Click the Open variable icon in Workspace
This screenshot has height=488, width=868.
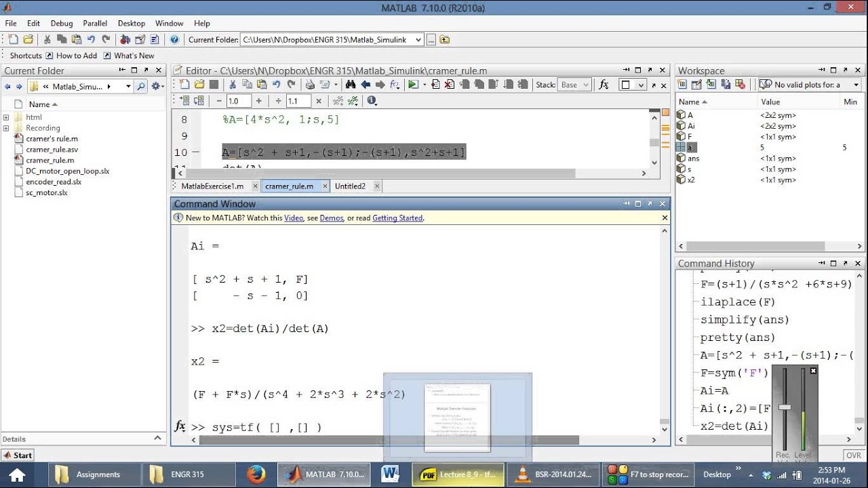697,85
